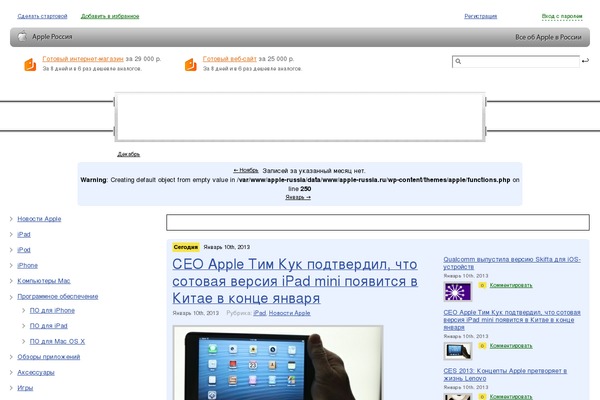
Task: Open the Программное обеспечение category
Action: click(58, 296)
